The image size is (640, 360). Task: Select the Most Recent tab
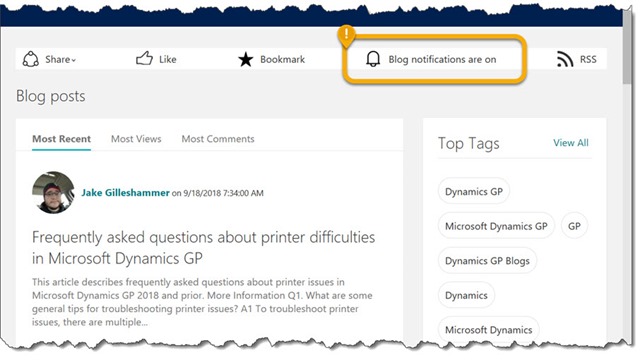(62, 139)
